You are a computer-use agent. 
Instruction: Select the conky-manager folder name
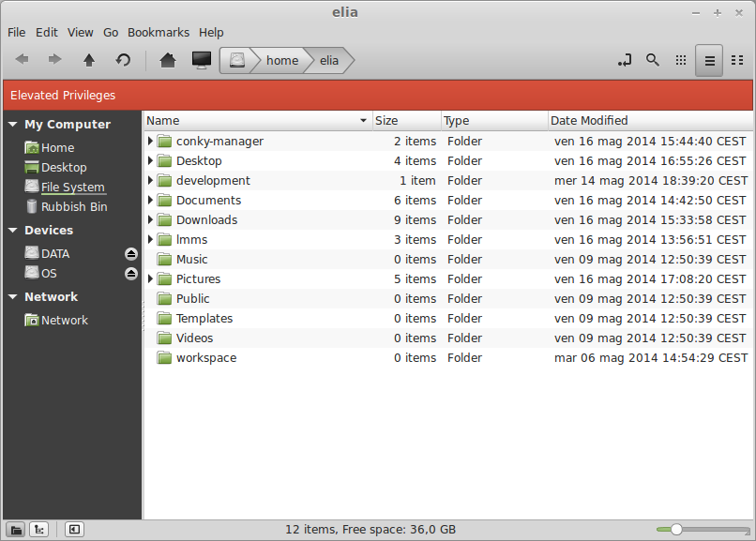point(219,142)
